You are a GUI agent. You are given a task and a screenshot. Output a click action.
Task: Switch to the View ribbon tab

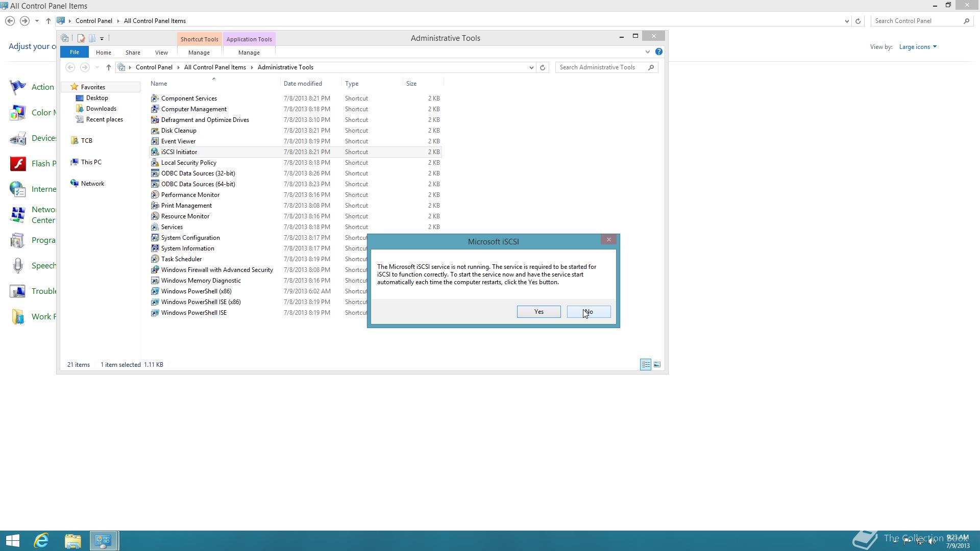click(161, 53)
